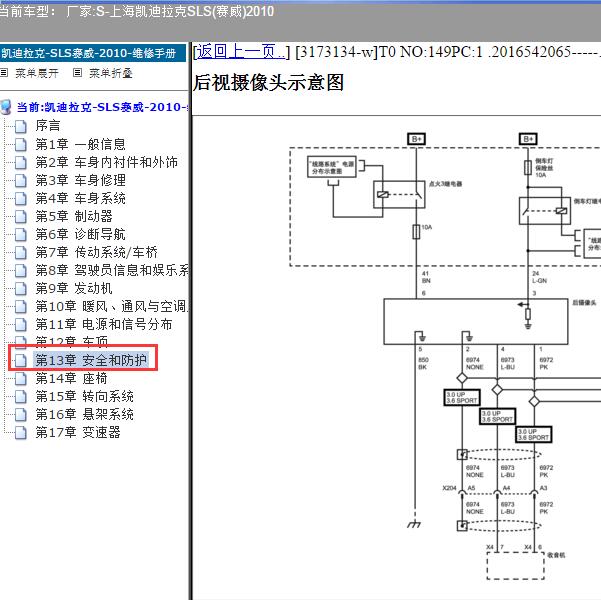Click the page icon beside 第2章
Viewport: 601px width, 600px height.
pos(21,163)
